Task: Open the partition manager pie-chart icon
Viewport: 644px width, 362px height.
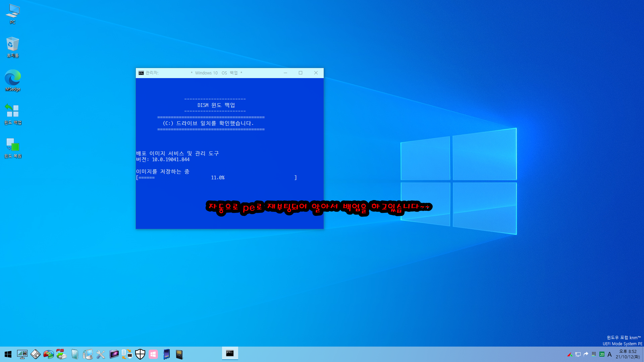Action: click(x=48, y=354)
